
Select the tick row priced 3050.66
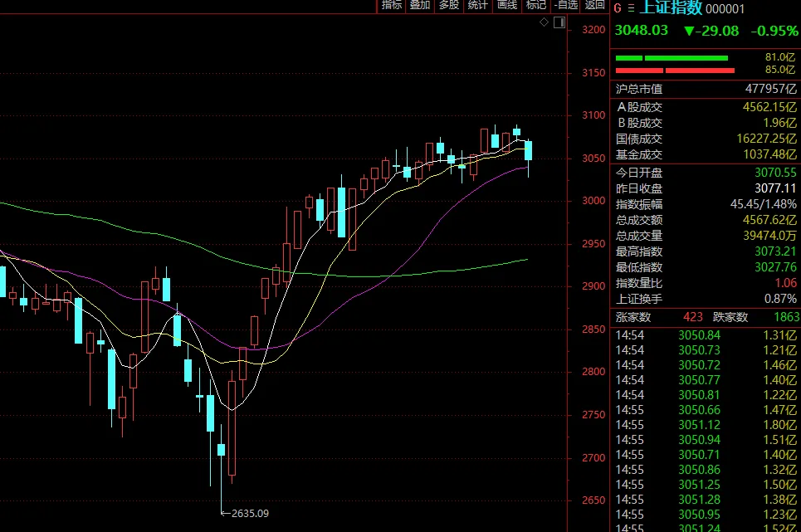[x=706, y=410]
